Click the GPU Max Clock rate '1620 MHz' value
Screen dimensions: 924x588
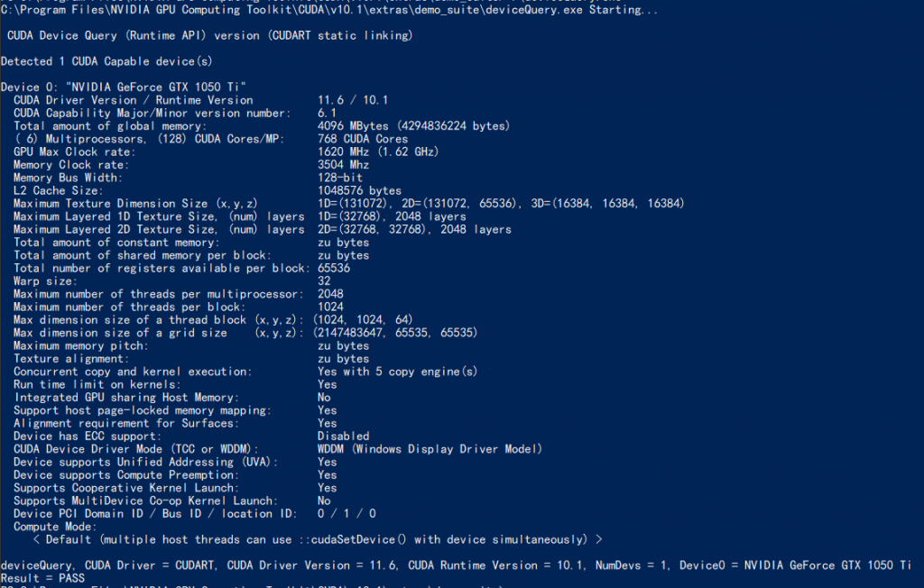coord(343,152)
